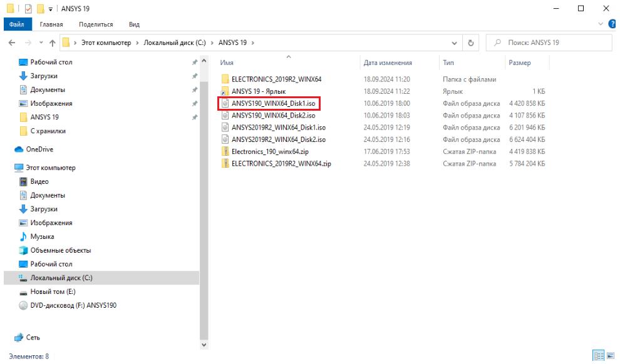Image resolution: width=620 pixels, height=364 pixels.
Task: Click the Properties icon in title bar
Action: [x=28, y=8]
